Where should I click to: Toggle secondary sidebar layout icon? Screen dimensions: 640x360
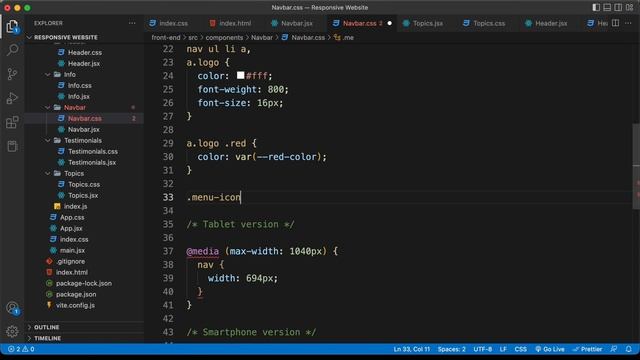point(618,7)
